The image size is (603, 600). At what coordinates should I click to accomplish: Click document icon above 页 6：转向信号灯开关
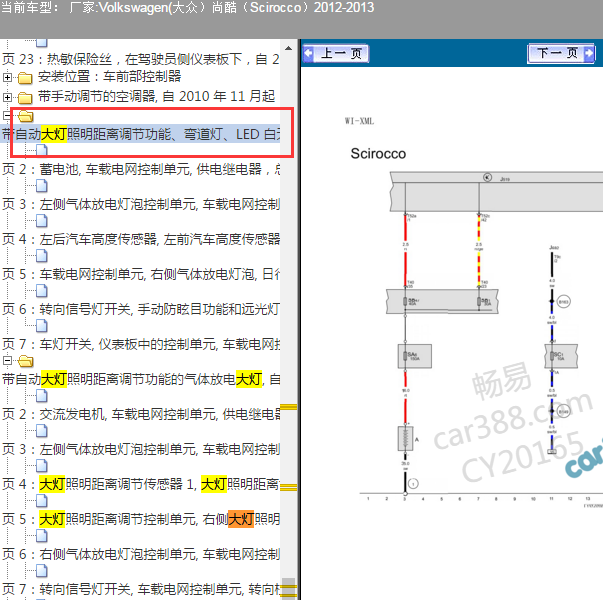pos(42,291)
